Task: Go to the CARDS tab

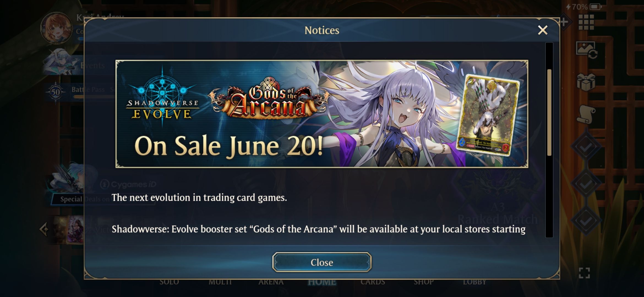Action: pyautogui.click(x=373, y=282)
